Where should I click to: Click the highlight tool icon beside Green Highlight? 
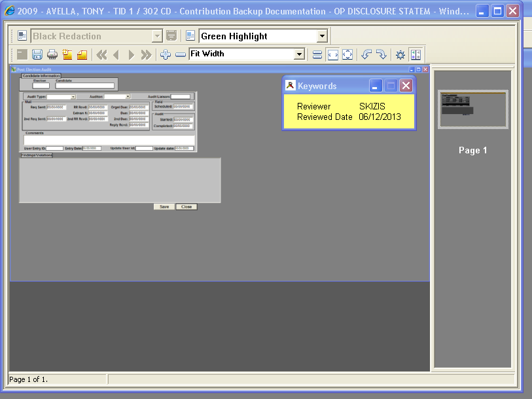pyautogui.click(x=190, y=35)
